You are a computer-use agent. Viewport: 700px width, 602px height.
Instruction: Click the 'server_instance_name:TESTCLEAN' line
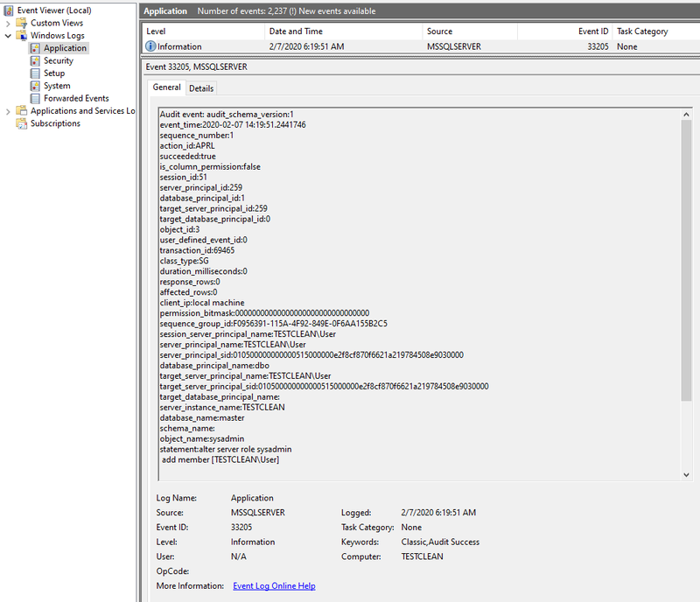[x=222, y=407]
